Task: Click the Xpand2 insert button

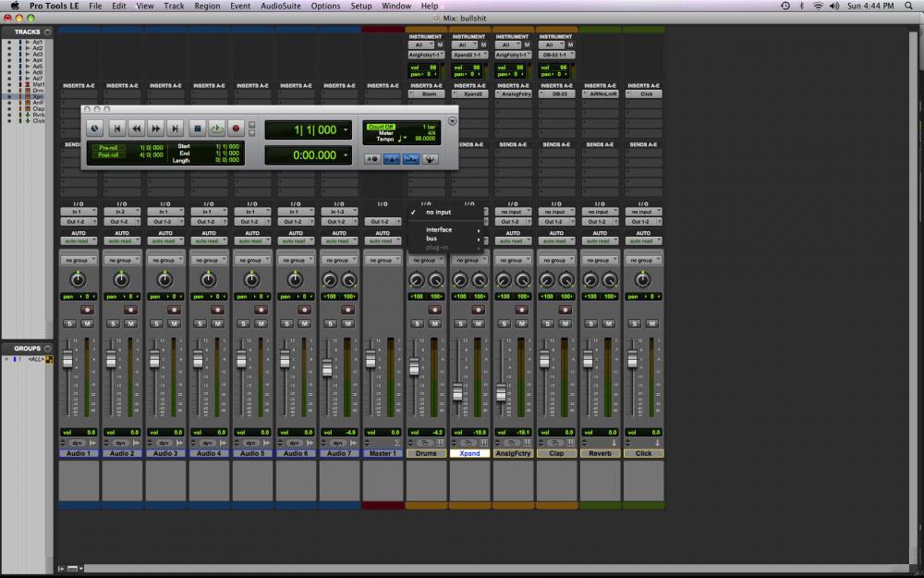Action: click(469, 94)
